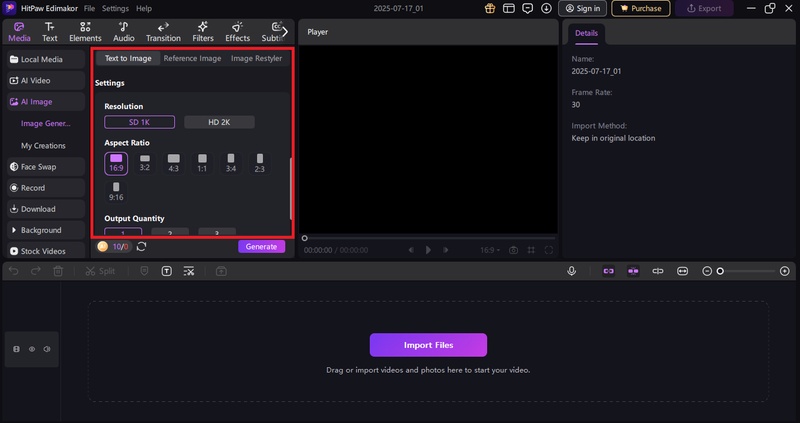Click the player progress bar handle

pyautogui.click(x=305, y=238)
